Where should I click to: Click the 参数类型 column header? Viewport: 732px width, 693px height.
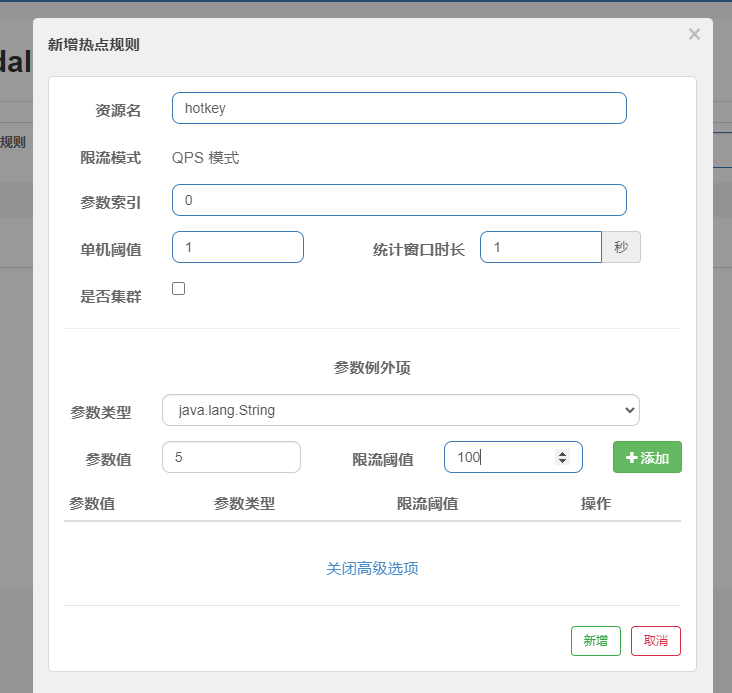(x=244, y=503)
